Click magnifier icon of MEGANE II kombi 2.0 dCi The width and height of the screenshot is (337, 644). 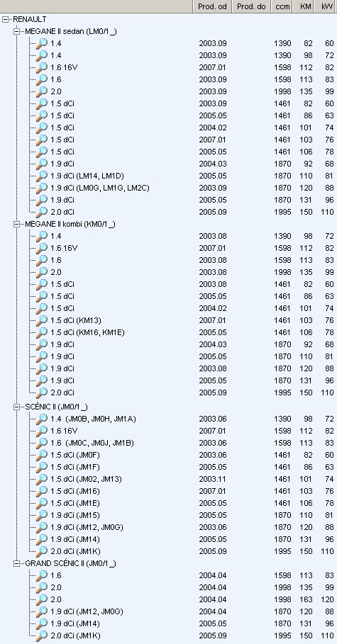[x=42, y=392]
